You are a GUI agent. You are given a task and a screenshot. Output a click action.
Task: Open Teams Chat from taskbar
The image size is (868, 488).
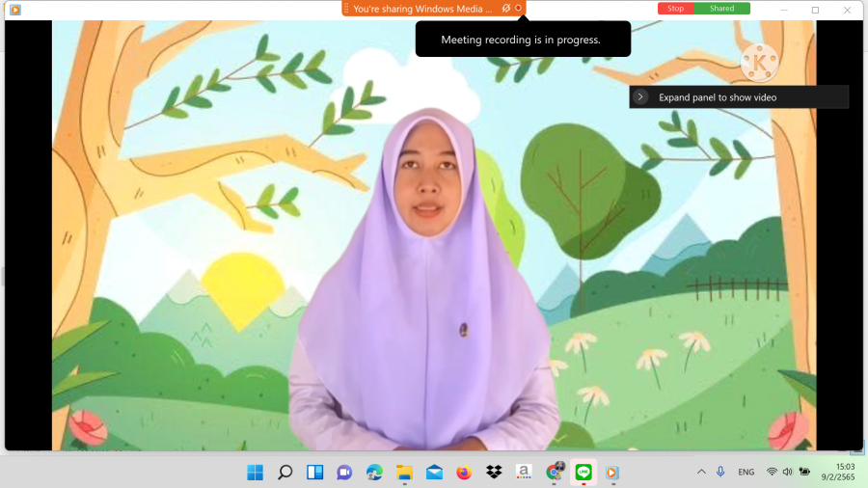[344, 473]
